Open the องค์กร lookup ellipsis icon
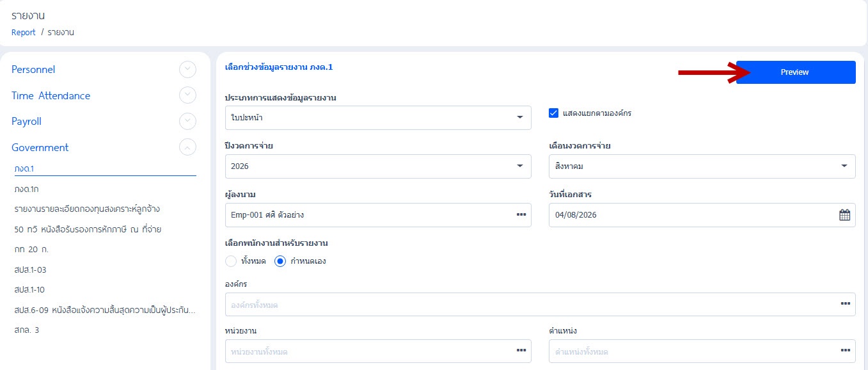The image size is (868, 370). coord(845,304)
